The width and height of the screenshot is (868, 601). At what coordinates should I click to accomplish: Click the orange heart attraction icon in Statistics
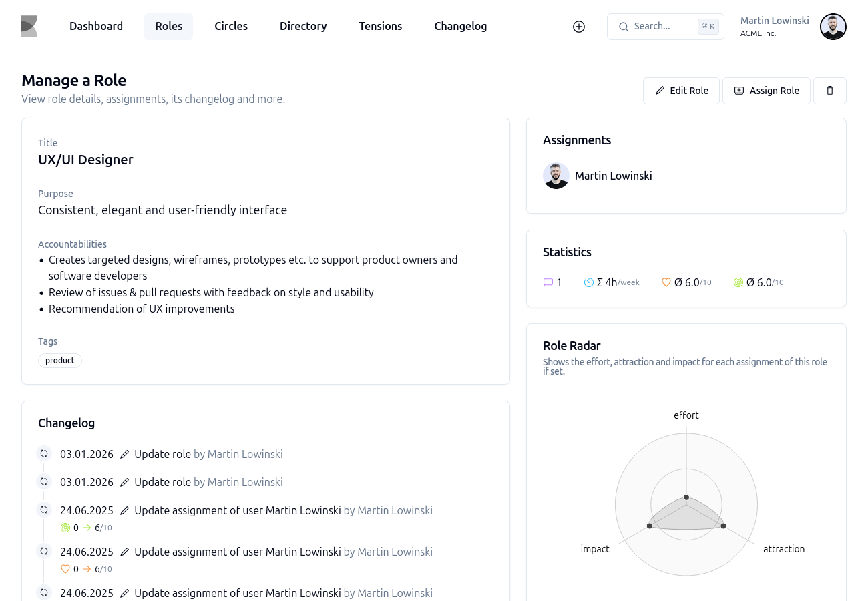tap(666, 282)
